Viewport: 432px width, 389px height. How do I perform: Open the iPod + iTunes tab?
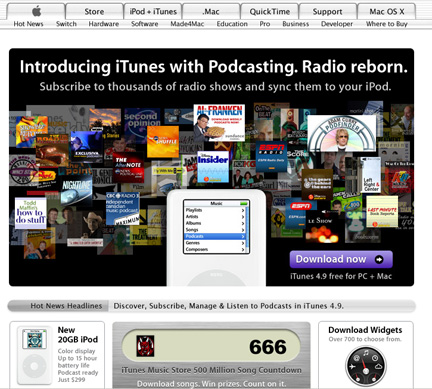coord(153,11)
